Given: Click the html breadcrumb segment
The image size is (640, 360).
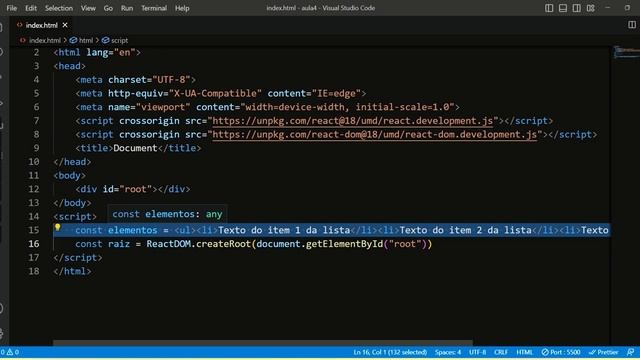Looking at the screenshot, I should coord(86,40).
